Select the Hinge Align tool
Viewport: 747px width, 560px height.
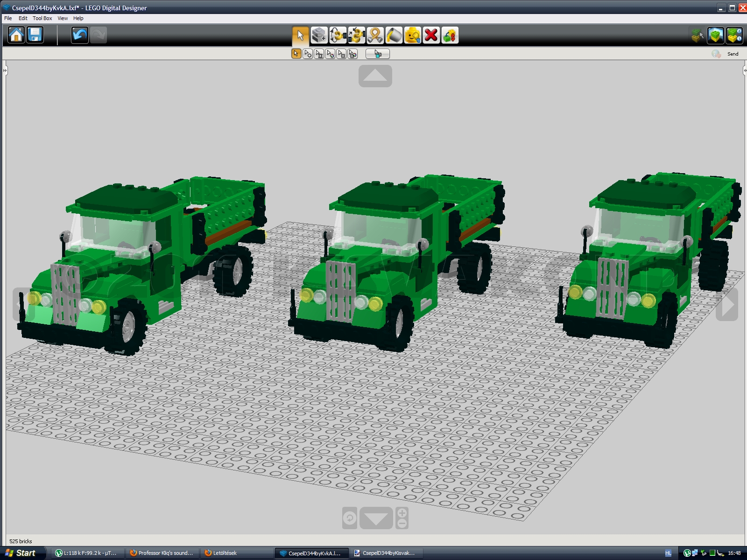[x=356, y=35]
